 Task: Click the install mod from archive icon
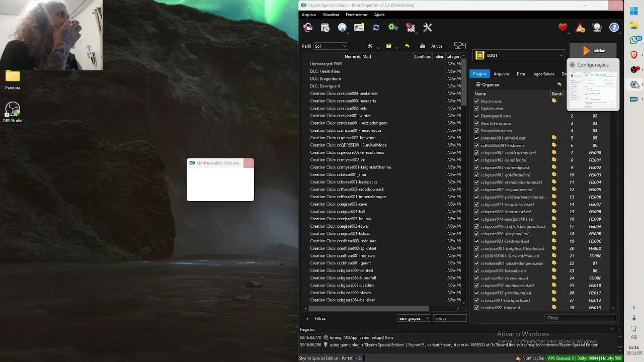click(x=325, y=28)
